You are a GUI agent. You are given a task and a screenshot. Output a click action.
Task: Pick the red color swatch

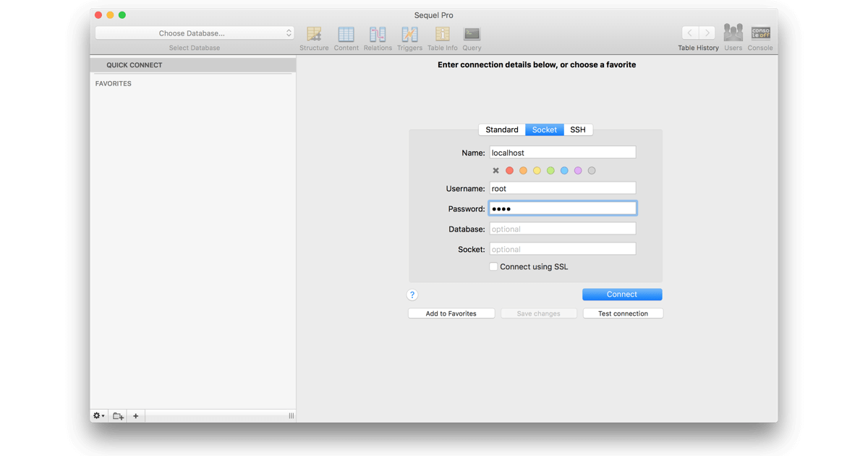(x=509, y=171)
